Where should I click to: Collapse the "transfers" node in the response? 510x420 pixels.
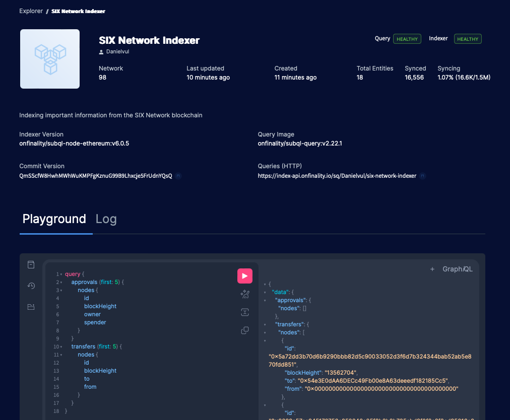[265, 324]
